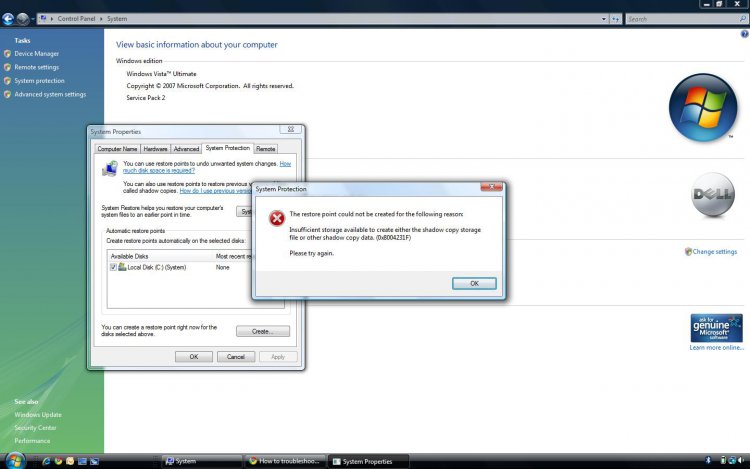Click the Windows Vista logo orb

(703, 107)
